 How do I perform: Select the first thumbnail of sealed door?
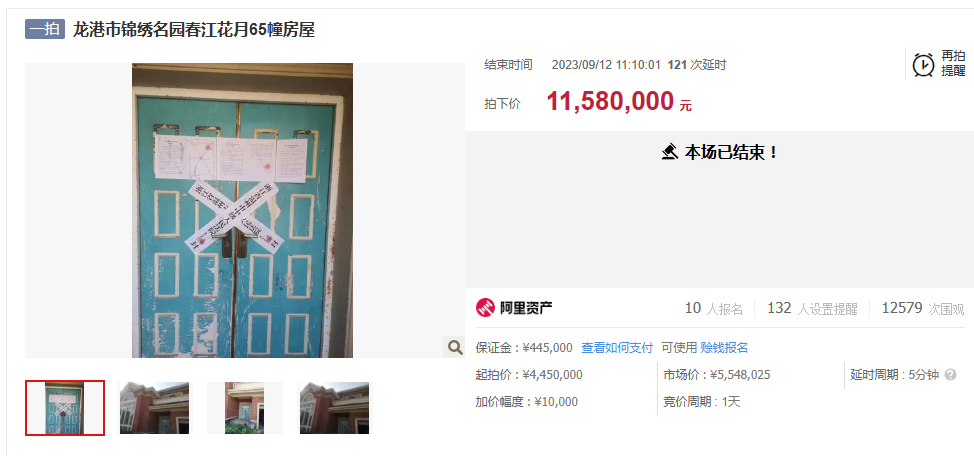click(x=65, y=408)
